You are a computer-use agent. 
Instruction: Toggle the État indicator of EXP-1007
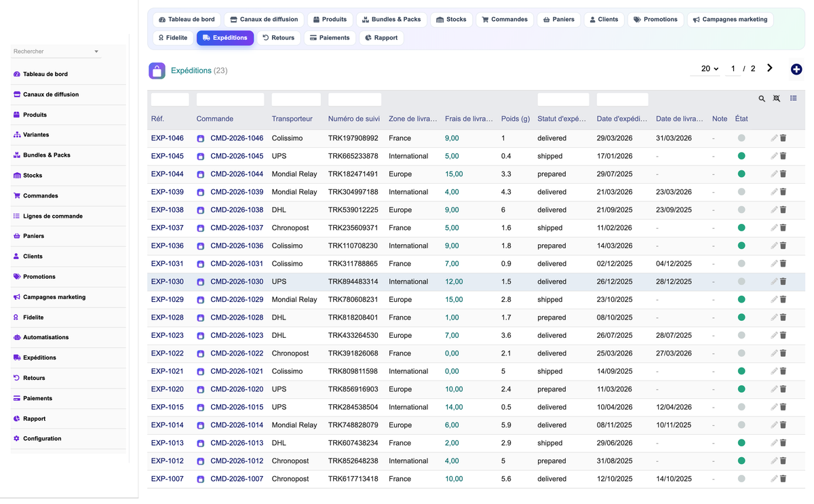[x=741, y=479]
